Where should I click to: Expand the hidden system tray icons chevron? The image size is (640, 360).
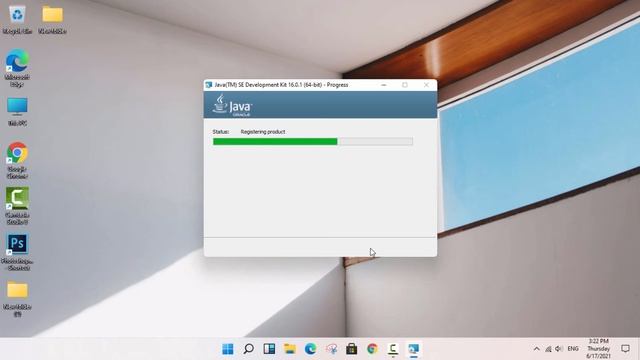[537, 349]
